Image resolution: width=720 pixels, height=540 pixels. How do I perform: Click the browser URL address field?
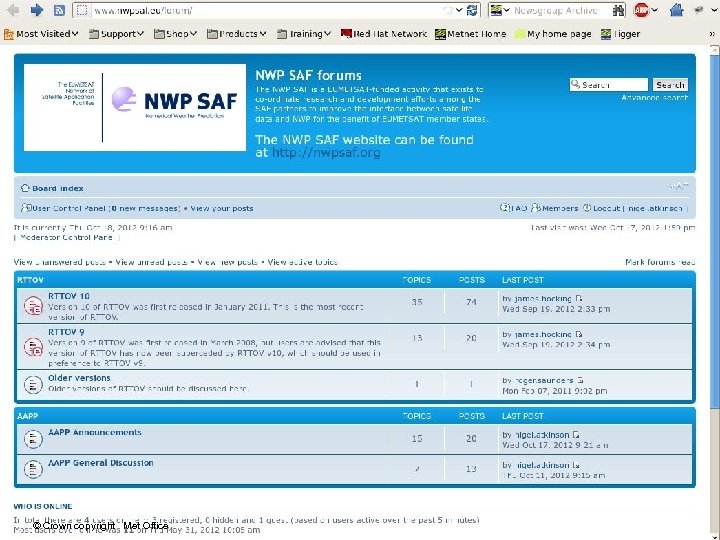pyautogui.click(x=266, y=10)
